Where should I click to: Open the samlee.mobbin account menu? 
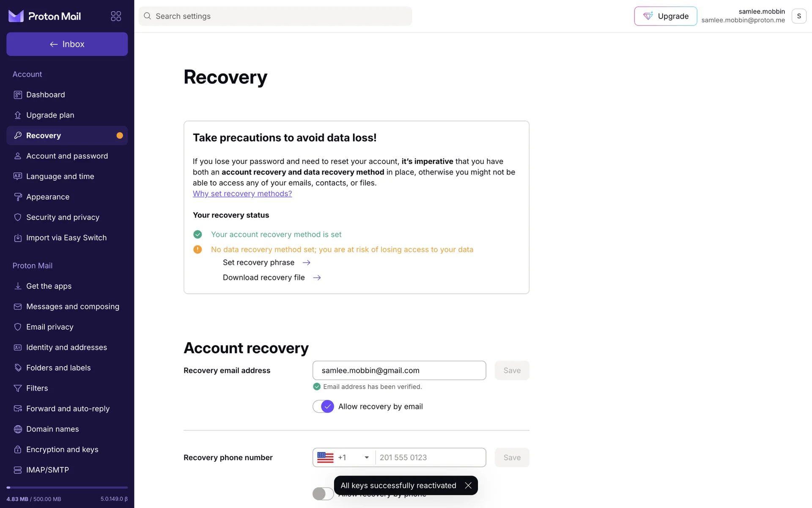(x=798, y=16)
